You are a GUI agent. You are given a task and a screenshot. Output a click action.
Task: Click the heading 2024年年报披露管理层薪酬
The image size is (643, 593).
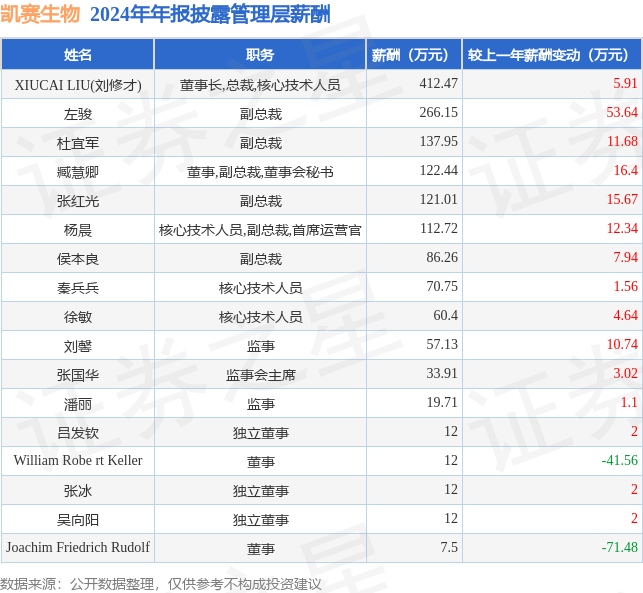210,14
